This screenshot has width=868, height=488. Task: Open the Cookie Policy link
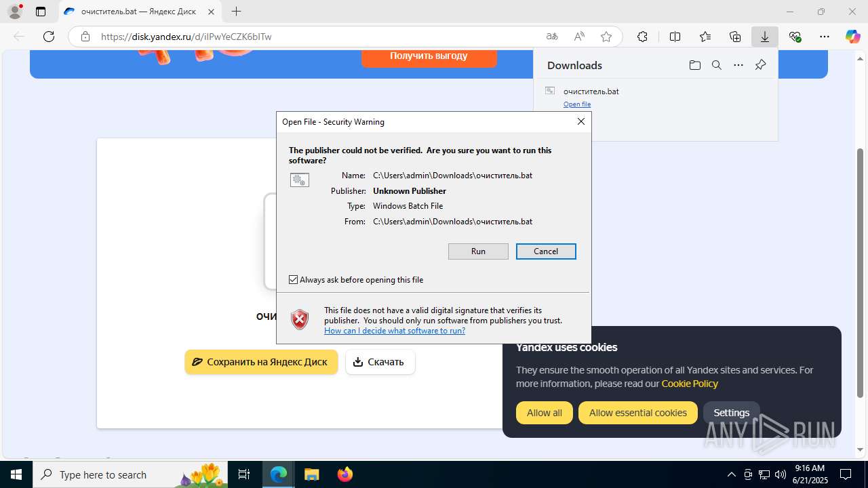coord(690,384)
